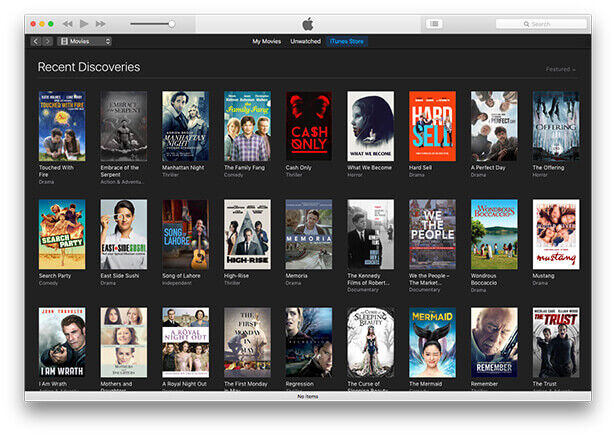Click the Documentary genre under We the People
Image resolution: width=616 pixels, height=437 pixels.
click(425, 290)
